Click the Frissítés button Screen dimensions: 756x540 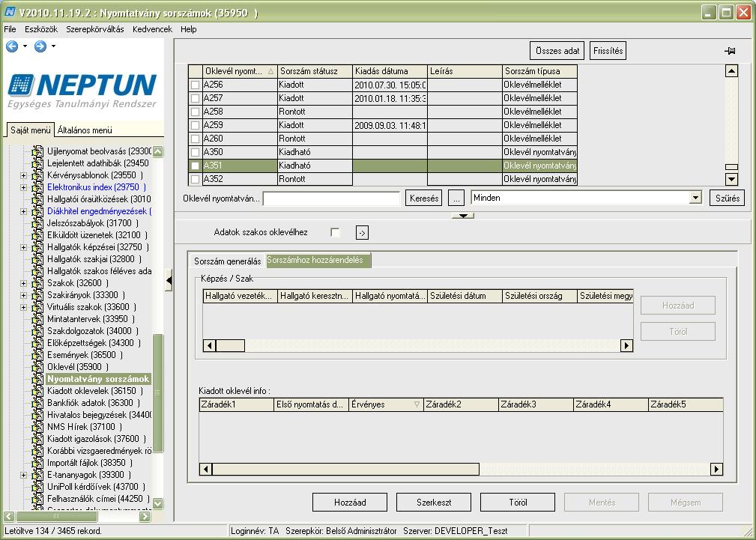608,51
